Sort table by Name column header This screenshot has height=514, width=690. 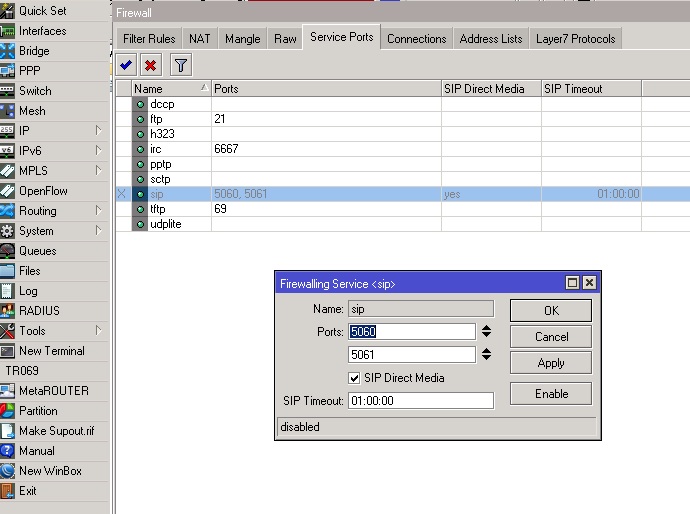coord(172,88)
